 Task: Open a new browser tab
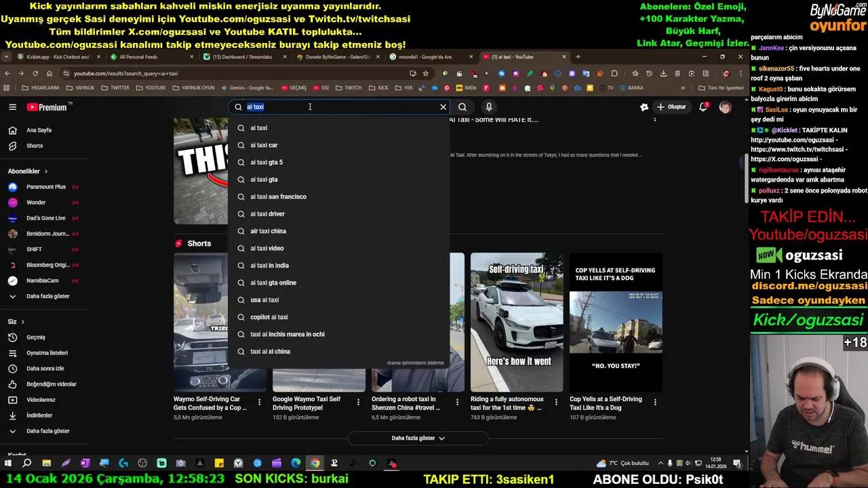click(x=578, y=57)
